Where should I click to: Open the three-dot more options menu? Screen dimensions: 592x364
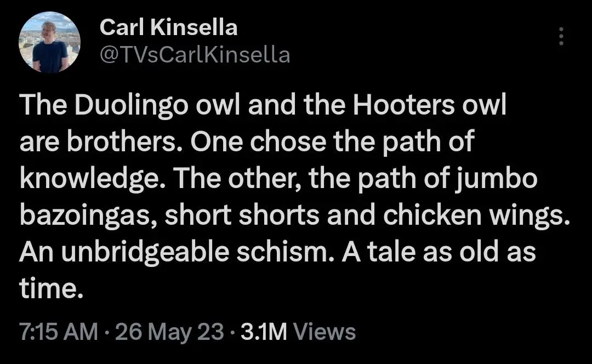(560, 37)
